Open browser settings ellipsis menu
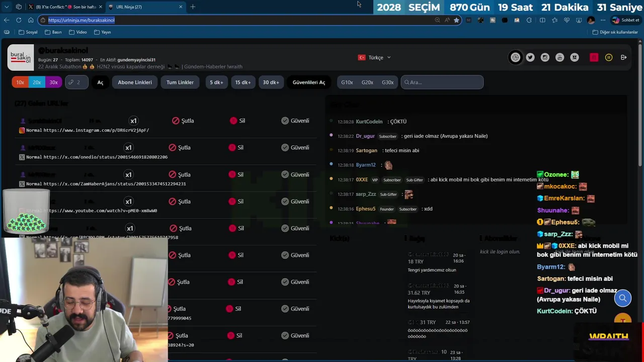The width and height of the screenshot is (644, 362). (x=603, y=20)
